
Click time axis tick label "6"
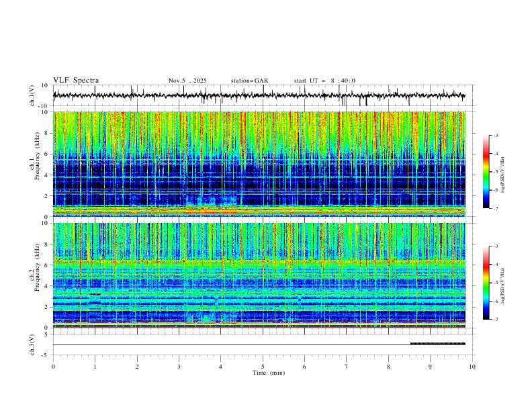click(x=305, y=367)
